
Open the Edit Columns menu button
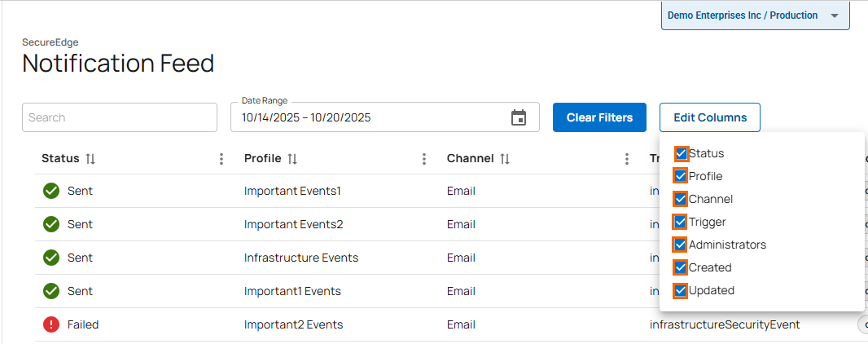709,117
